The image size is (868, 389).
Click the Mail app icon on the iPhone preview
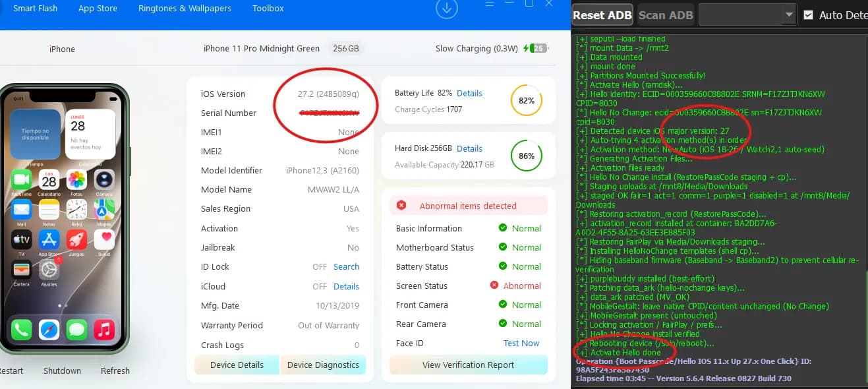pos(21,209)
